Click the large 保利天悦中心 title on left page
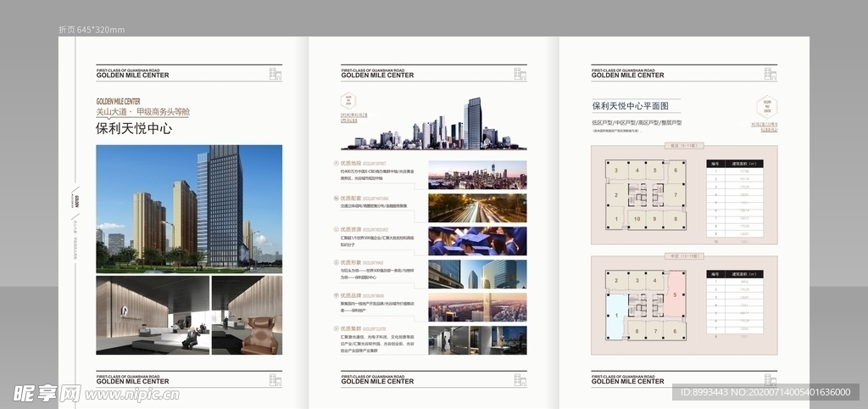868x409 pixels. click(x=134, y=129)
